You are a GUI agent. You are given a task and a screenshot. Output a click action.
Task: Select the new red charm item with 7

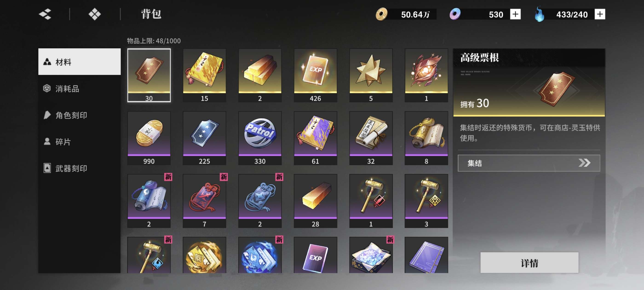[x=204, y=201]
